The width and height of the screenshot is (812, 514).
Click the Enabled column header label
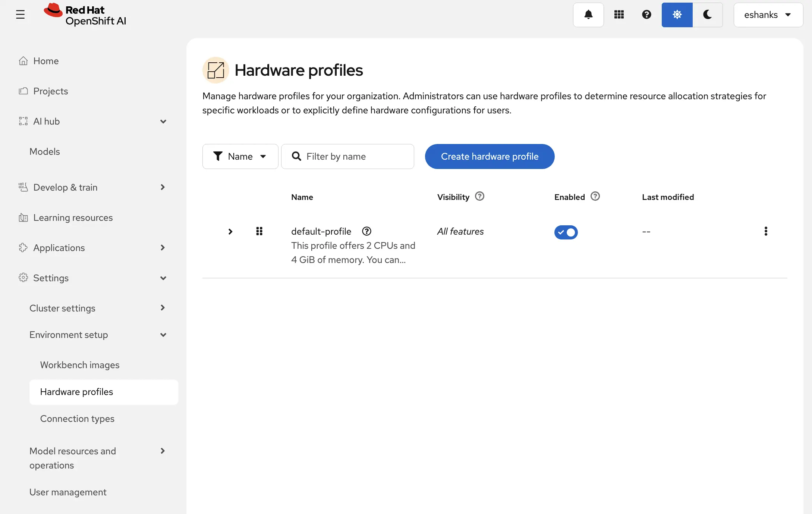pos(570,197)
